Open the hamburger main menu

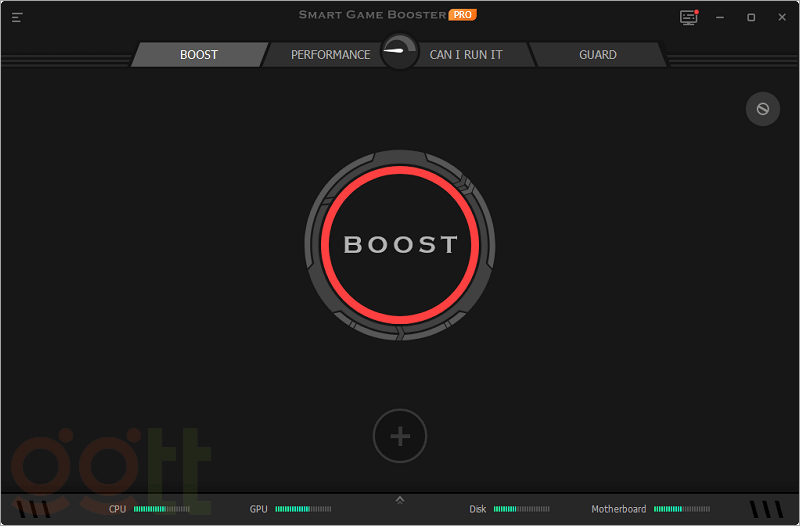pyautogui.click(x=18, y=17)
